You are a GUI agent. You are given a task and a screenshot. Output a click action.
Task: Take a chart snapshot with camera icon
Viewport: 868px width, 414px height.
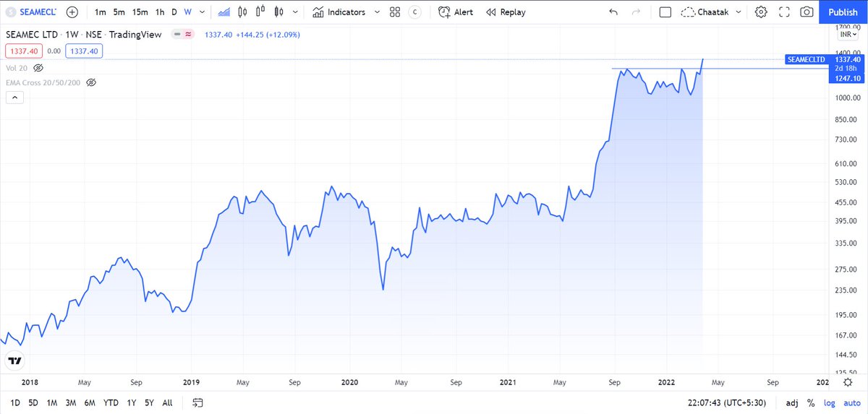point(807,12)
